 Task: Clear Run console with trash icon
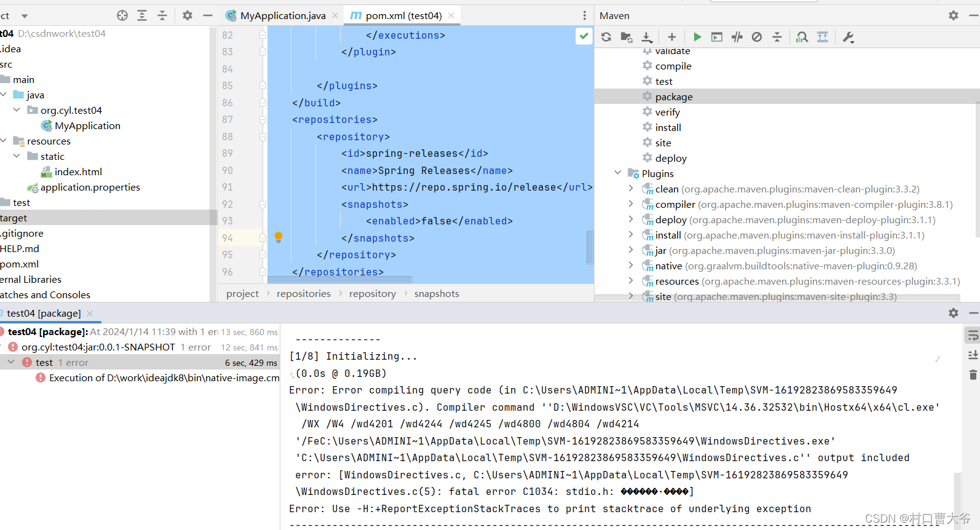point(973,374)
